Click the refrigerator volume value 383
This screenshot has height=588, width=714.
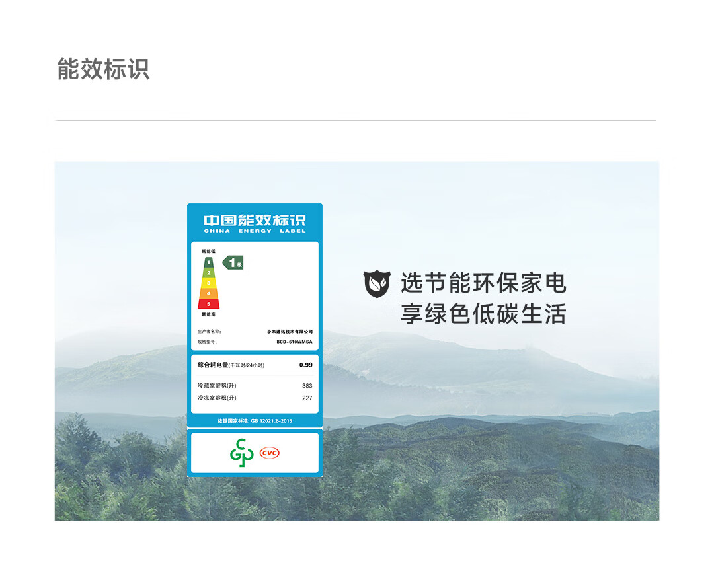pos(307,386)
